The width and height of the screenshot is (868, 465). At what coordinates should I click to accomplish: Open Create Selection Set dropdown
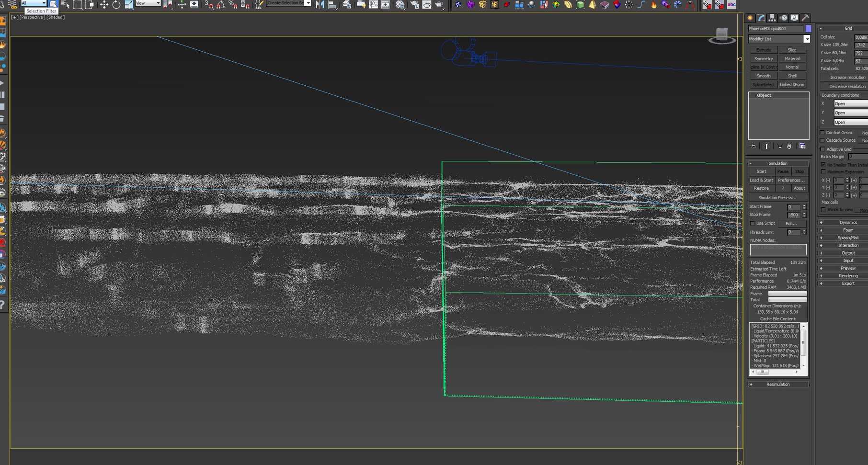(289, 3)
